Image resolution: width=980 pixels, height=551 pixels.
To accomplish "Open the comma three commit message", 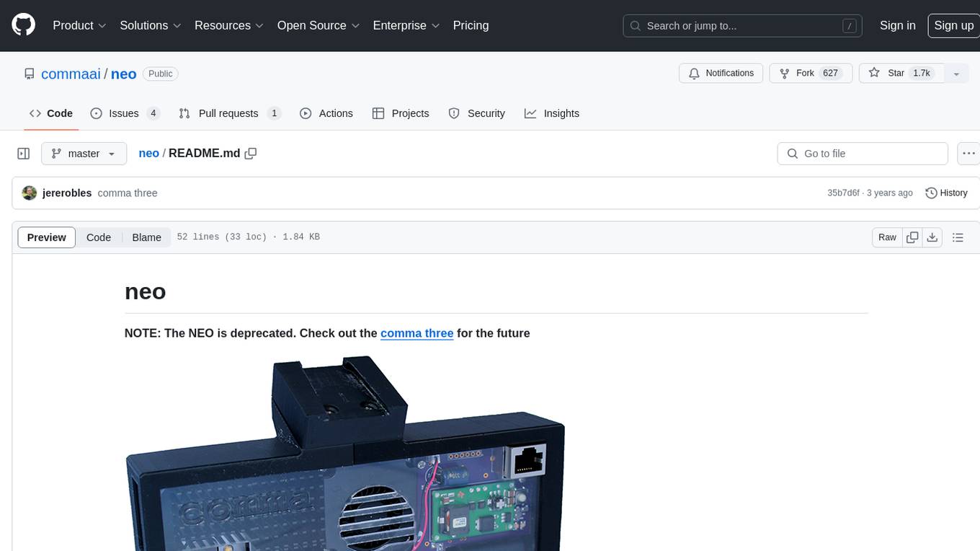I will [x=128, y=193].
